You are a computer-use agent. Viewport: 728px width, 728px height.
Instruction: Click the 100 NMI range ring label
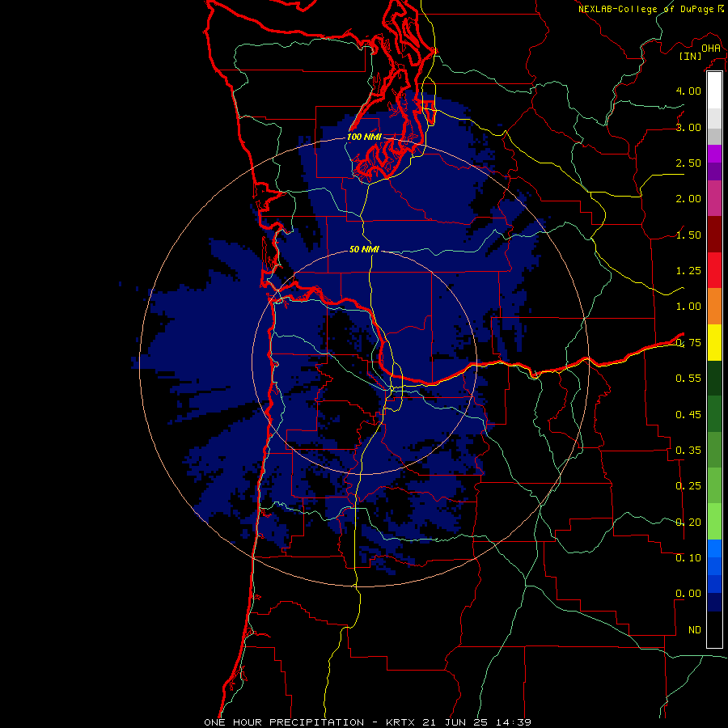(364, 137)
